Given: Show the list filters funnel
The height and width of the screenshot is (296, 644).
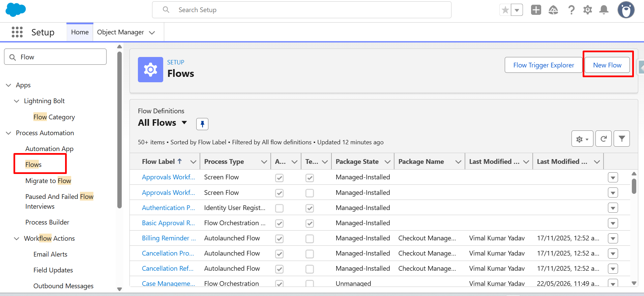Looking at the screenshot, I should [622, 139].
